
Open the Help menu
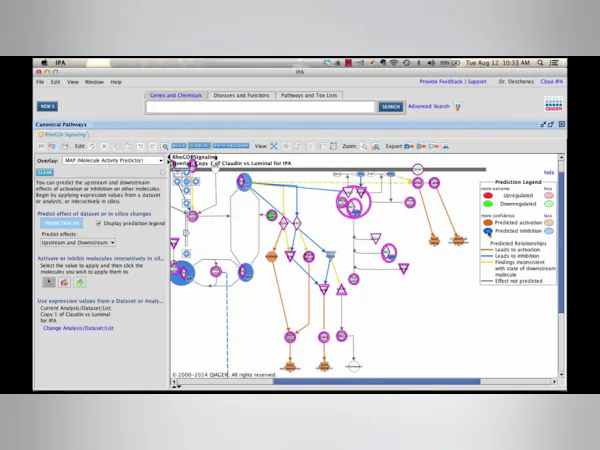116,82
